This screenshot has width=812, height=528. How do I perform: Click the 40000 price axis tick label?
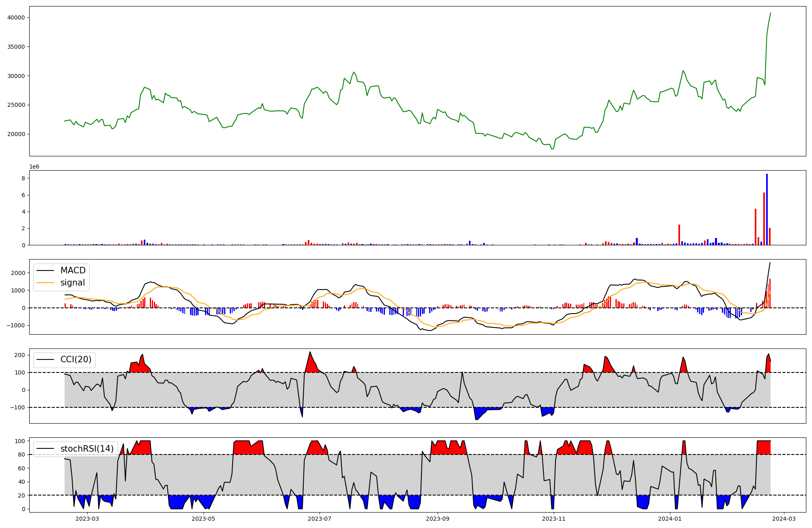pos(16,17)
